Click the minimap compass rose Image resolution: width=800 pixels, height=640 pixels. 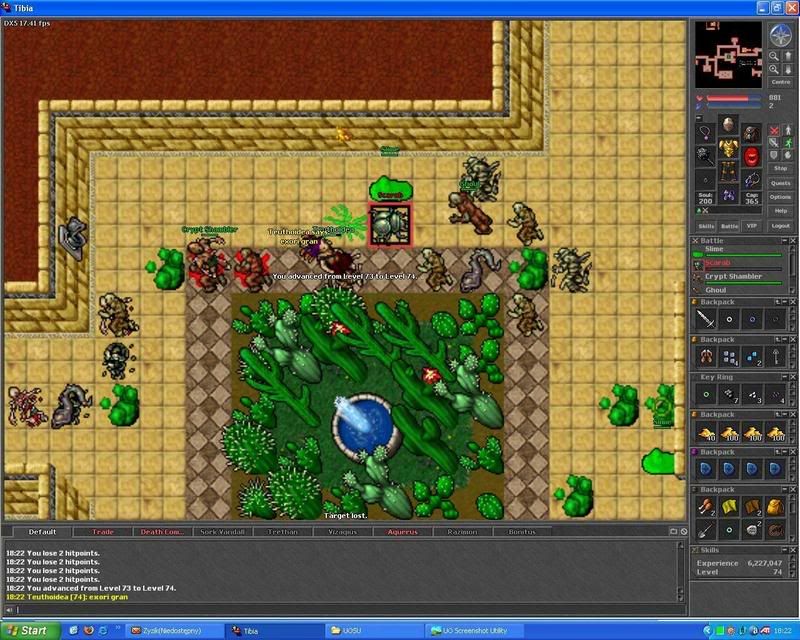click(x=780, y=35)
